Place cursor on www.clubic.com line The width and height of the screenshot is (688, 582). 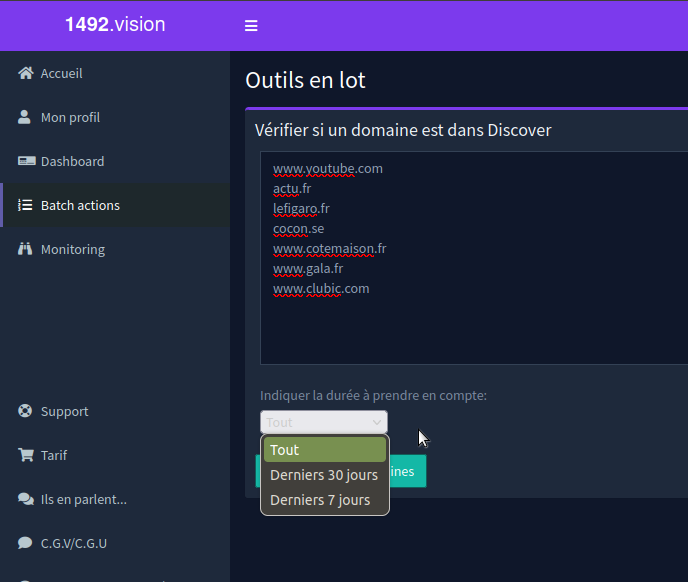(321, 289)
